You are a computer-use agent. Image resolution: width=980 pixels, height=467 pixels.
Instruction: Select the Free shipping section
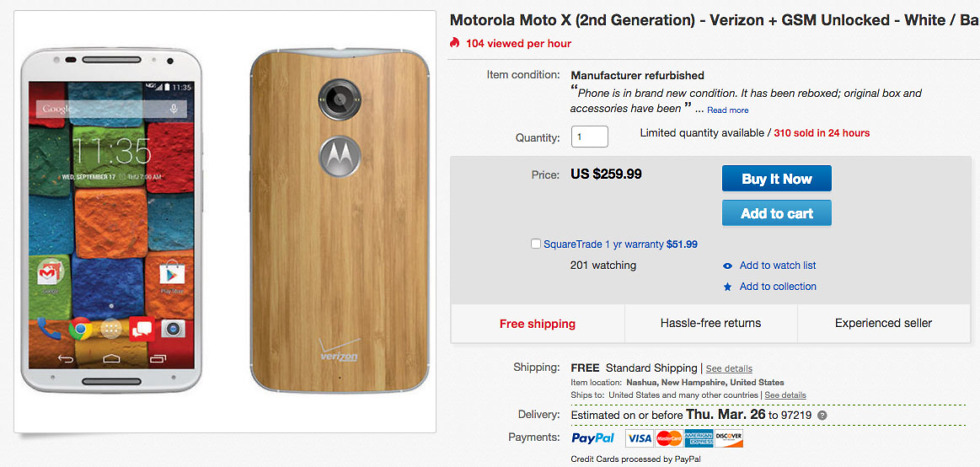pos(538,323)
